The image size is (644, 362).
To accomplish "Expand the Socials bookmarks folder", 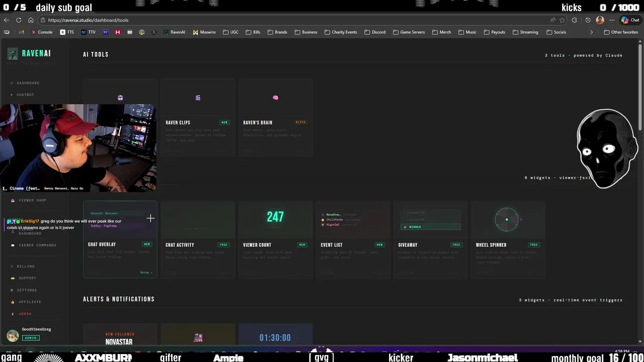I will pyautogui.click(x=556, y=32).
